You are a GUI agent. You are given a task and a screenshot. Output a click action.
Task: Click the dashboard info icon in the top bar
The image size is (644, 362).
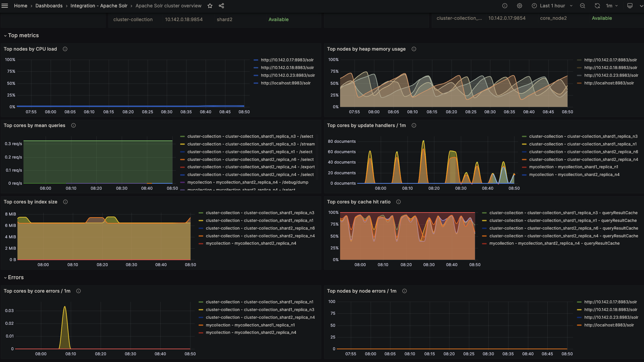point(505,6)
